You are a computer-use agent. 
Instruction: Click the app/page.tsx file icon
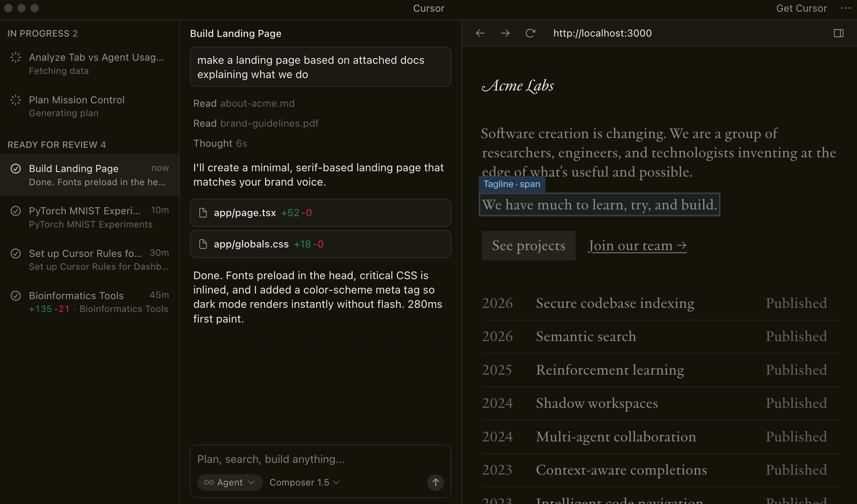click(x=203, y=213)
